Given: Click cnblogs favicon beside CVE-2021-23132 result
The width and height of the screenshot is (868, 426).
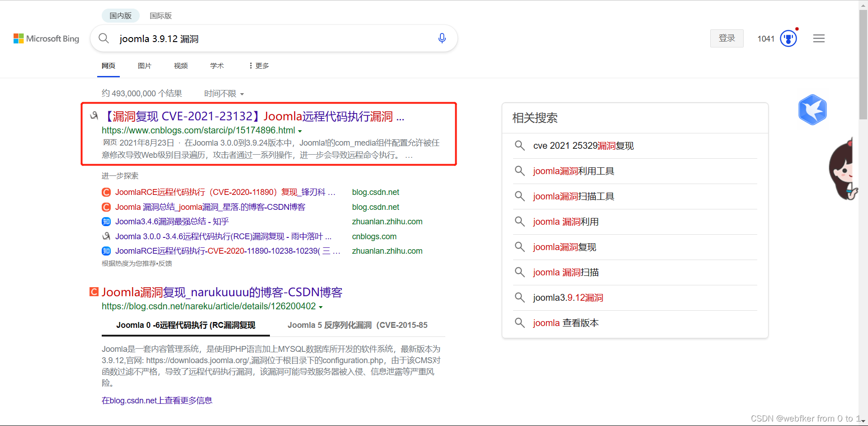Looking at the screenshot, I should (94, 116).
